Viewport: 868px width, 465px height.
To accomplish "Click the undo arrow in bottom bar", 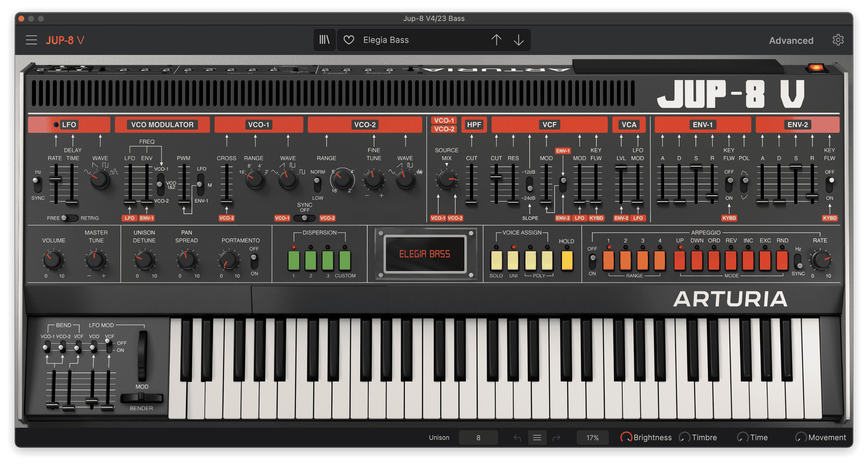I will point(517,438).
